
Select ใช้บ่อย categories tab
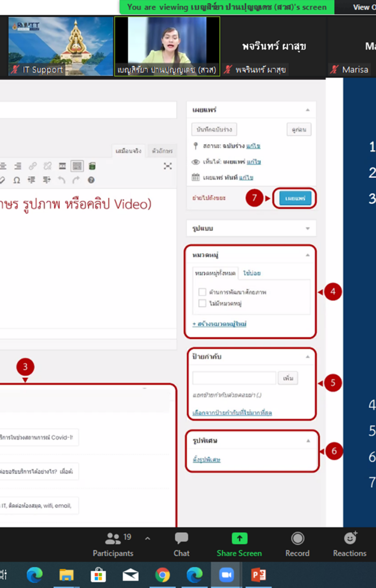click(x=252, y=273)
